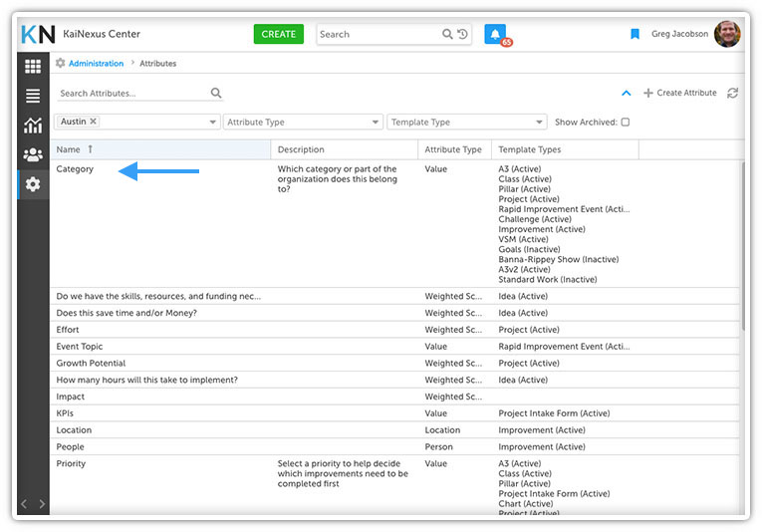Image resolution: width=762 pixels, height=532 pixels.
Task: Open the Template Type dropdown
Action: coord(467,122)
